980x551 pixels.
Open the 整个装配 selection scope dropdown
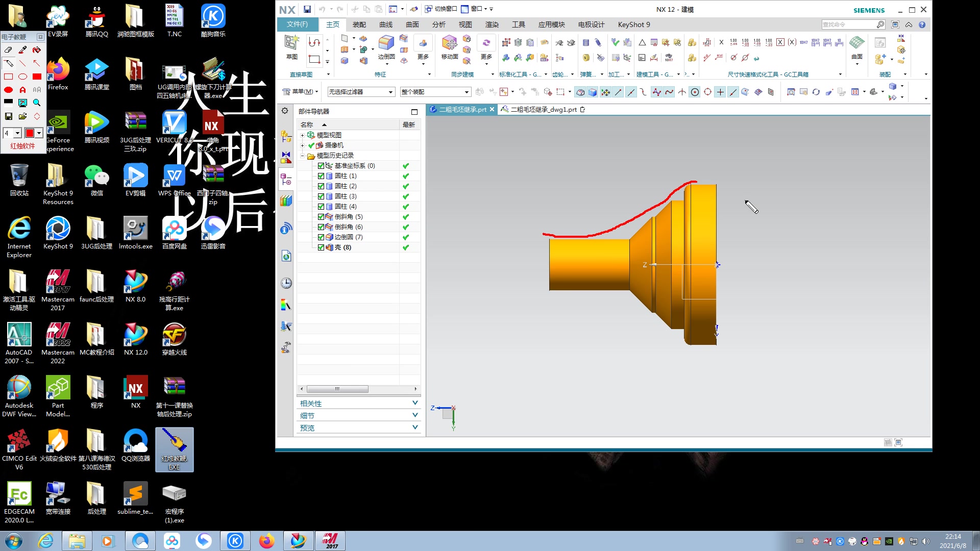[x=467, y=92]
